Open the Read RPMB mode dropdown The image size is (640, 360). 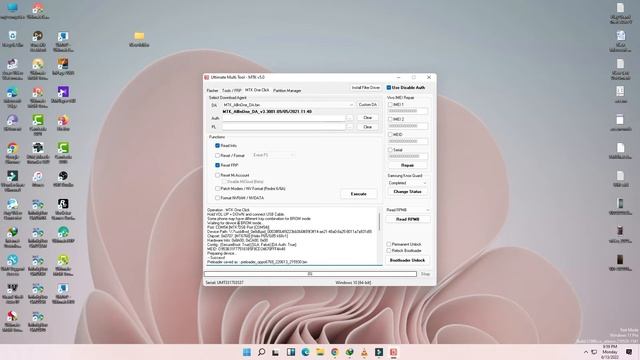tap(407, 210)
